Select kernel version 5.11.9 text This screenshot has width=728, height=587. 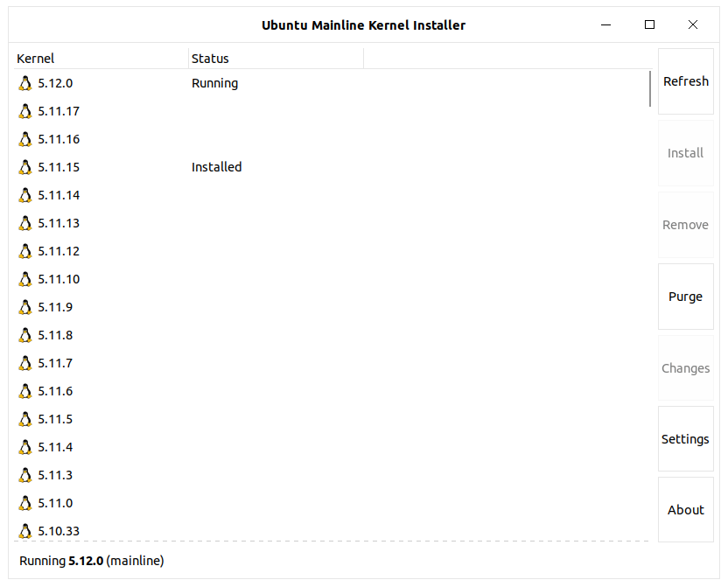[x=55, y=307]
